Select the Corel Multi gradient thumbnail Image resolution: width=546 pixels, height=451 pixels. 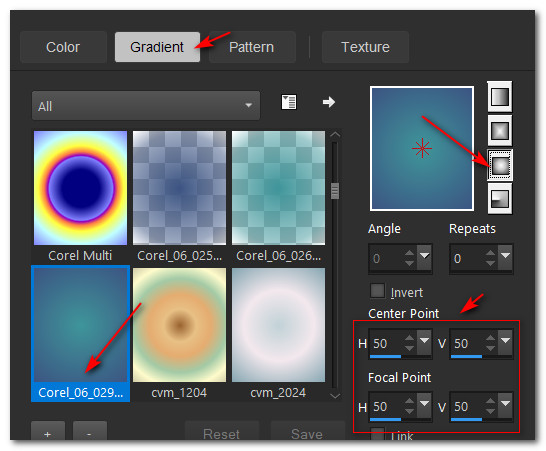coord(80,188)
